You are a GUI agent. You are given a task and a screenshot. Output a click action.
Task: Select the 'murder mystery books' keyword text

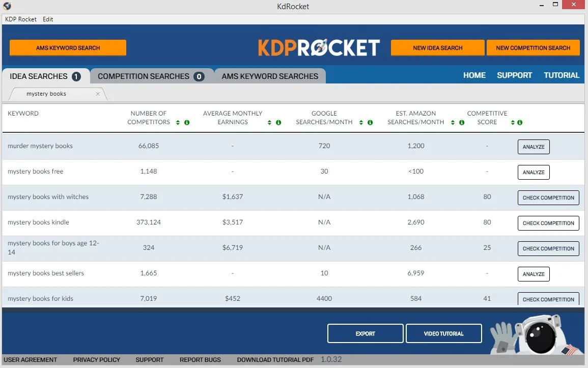click(40, 146)
